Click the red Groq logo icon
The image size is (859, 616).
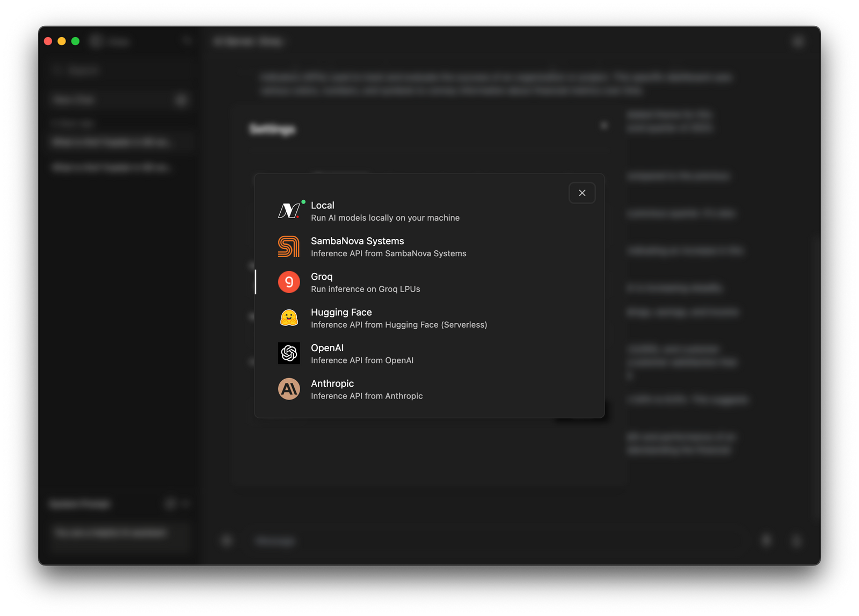pyautogui.click(x=289, y=282)
